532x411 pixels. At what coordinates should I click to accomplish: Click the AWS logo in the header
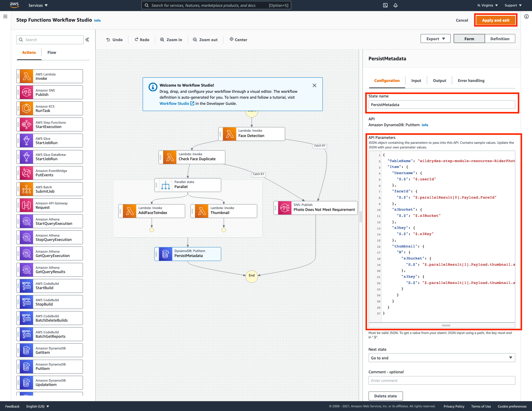coord(14,5)
